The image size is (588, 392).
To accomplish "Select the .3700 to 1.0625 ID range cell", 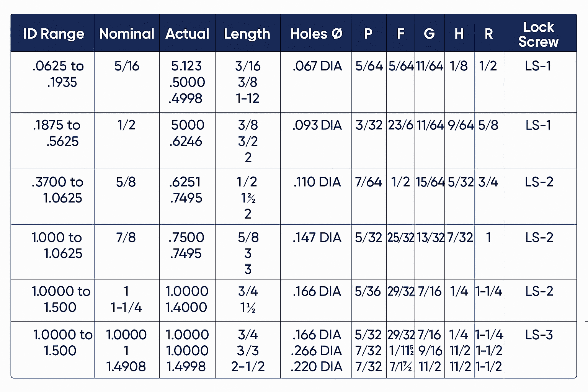I will point(57,190).
